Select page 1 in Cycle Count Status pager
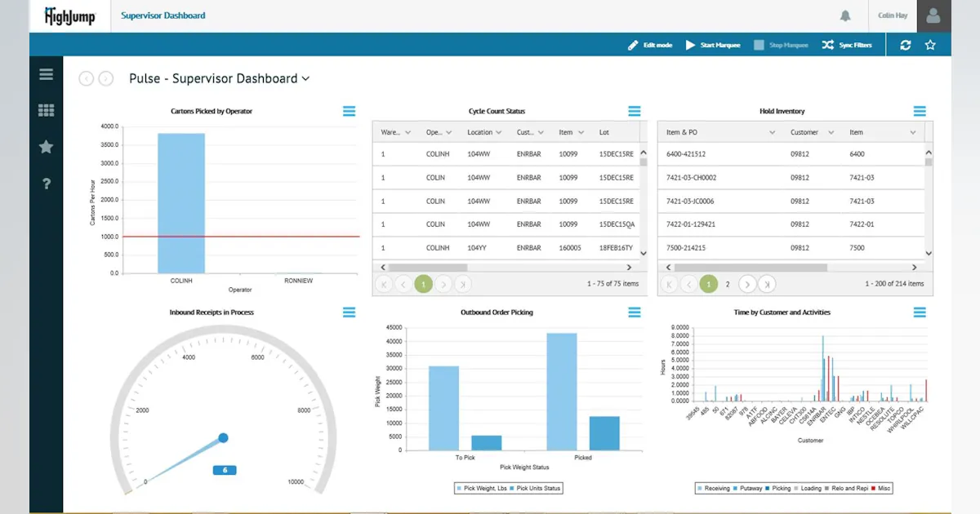The image size is (980, 514). pyautogui.click(x=423, y=284)
